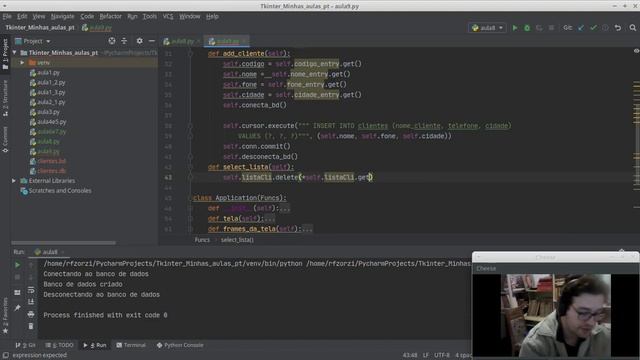Open the VCS menu
The width and height of the screenshot is (640, 360).
click(168, 16)
